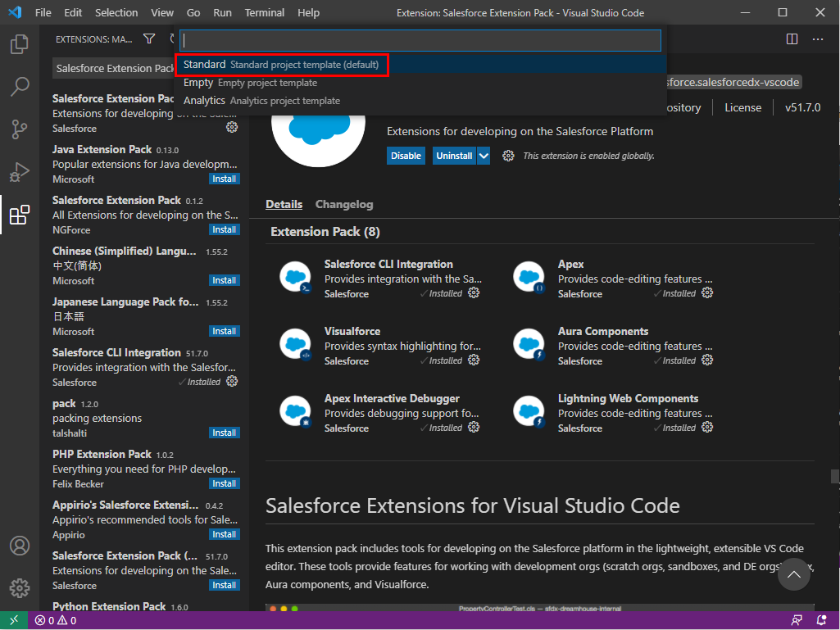Screen dimensions: 840x630
Task: Open gear for sidebar Salesforce CLI Integration
Action: (x=232, y=382)
